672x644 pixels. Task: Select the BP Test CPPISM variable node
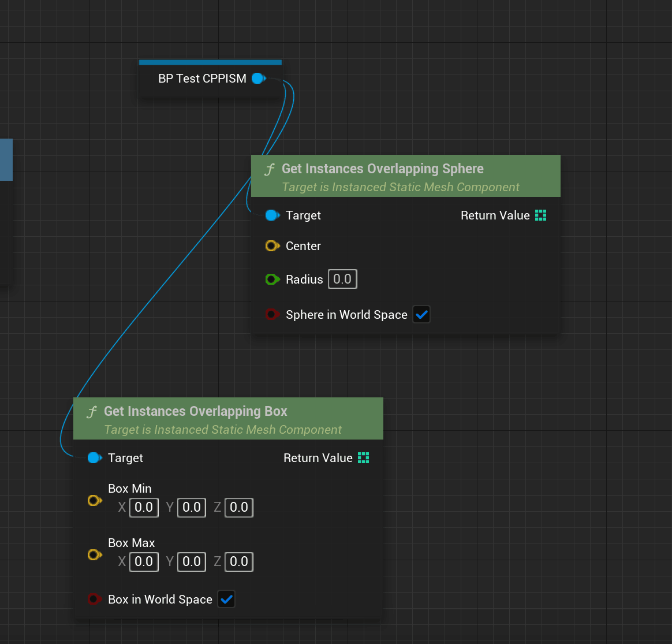tap(202, 79)
